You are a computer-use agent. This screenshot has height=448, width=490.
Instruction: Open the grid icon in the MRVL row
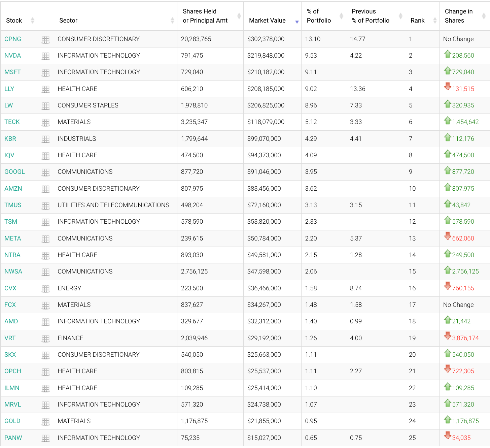tap(45, 405)
